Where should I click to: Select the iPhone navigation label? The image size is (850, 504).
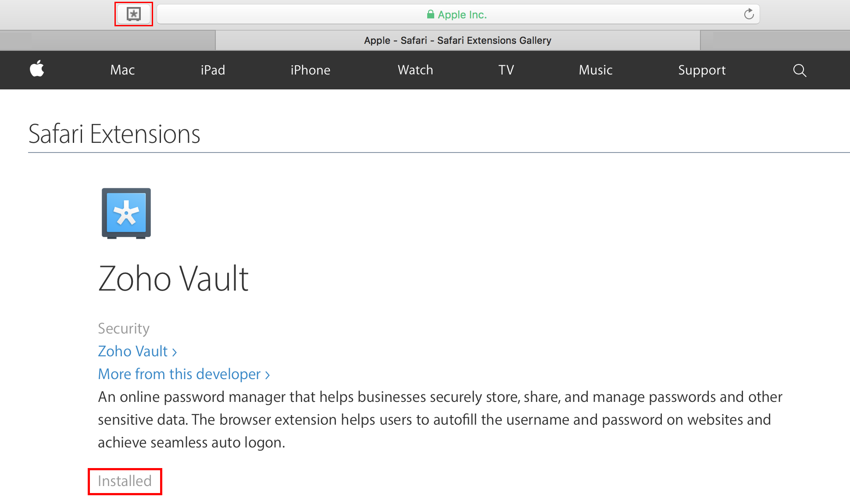(x=310, y=70)
